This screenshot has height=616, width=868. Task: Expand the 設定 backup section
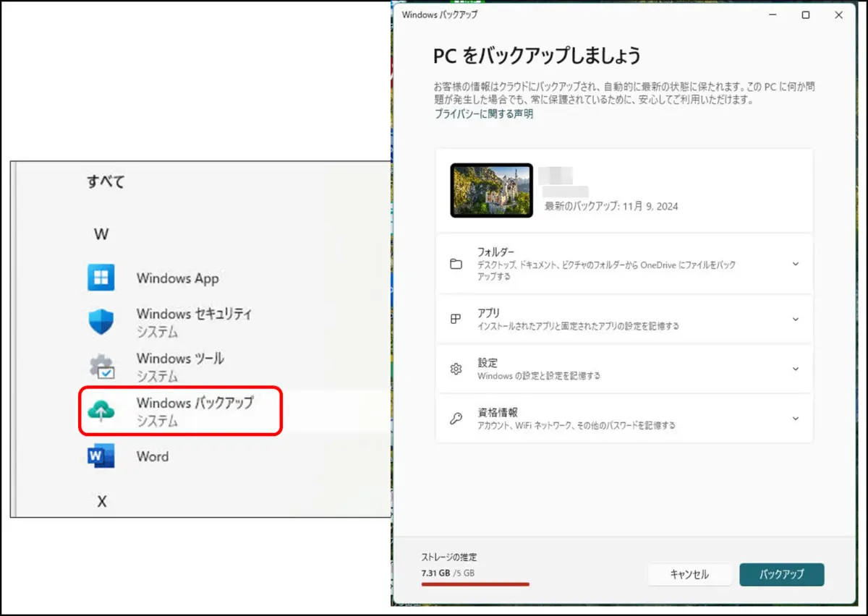tap(795, 369)
